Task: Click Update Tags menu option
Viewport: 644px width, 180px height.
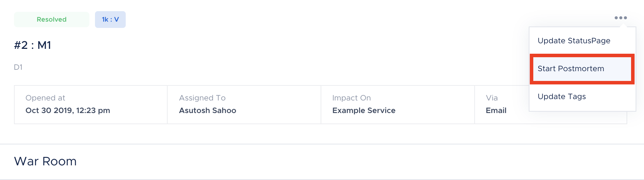Action: click(x=562, y=97)
